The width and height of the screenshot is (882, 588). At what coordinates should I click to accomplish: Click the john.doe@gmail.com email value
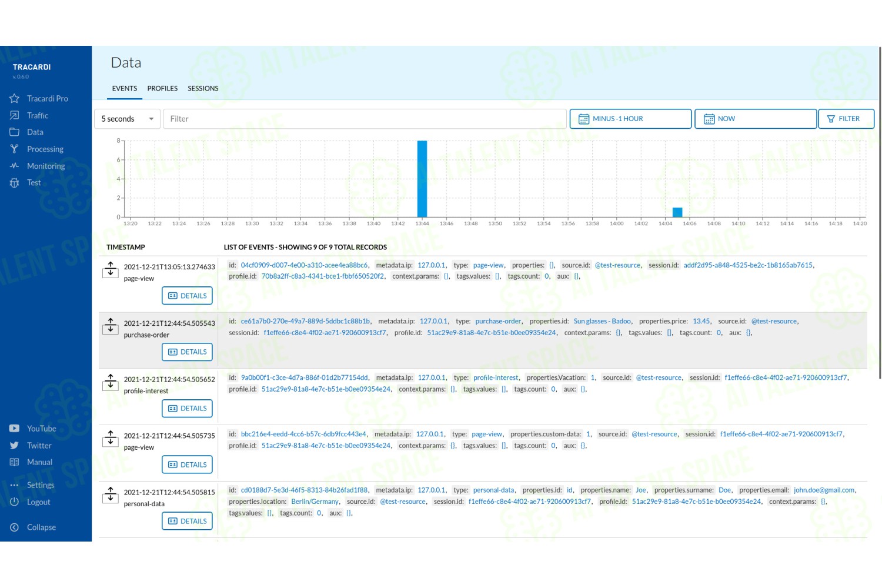pyautogui.click(x=824, y=490)
